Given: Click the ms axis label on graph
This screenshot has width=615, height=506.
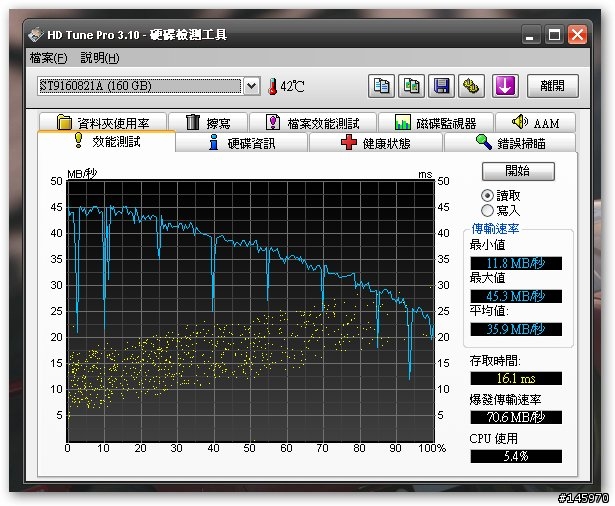Looking at the screenshot, I should [425, 174].
